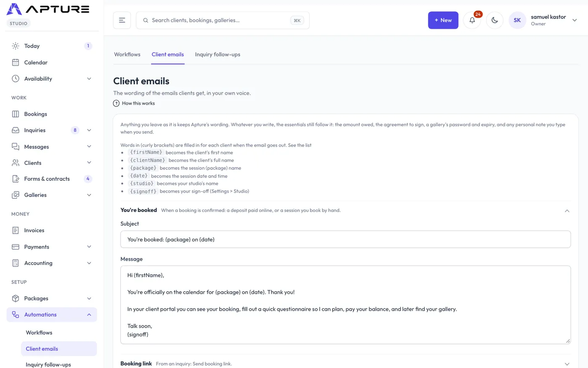The height and width of the screenshot is (368, 588).
Task: Click the Today sun icon
Action: click(16, 46)
